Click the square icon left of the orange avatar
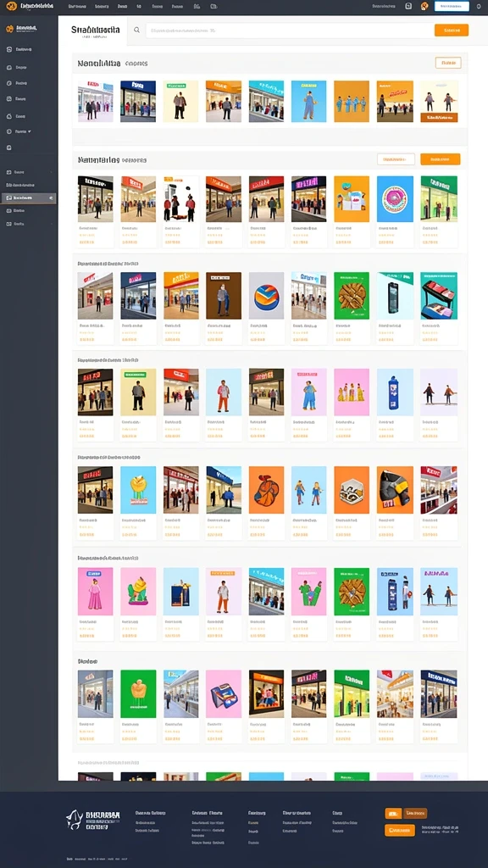The width and height of the screenshot is (488, 868). tap(408, 6)
